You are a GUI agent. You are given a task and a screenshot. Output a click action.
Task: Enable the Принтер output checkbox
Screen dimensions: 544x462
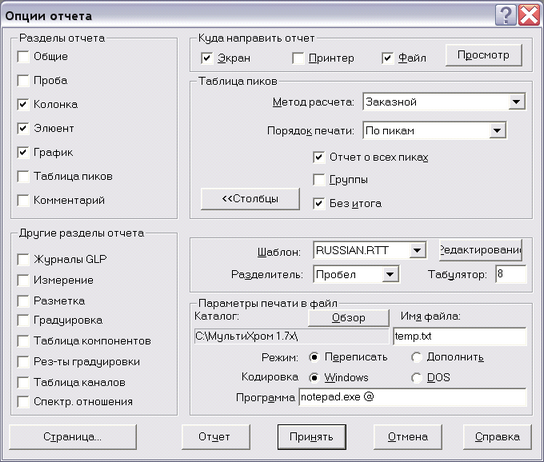click(x=298, y=58)
